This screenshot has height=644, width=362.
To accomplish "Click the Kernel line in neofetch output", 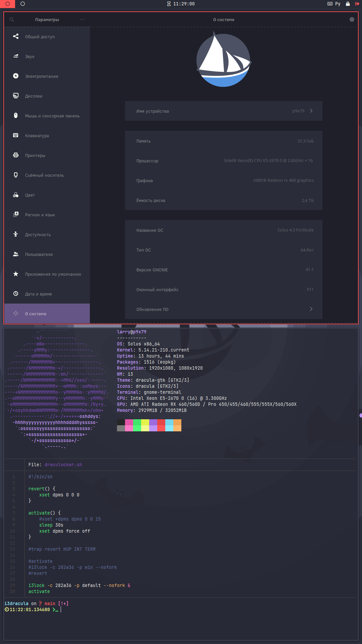I will (x=153, y=350).
